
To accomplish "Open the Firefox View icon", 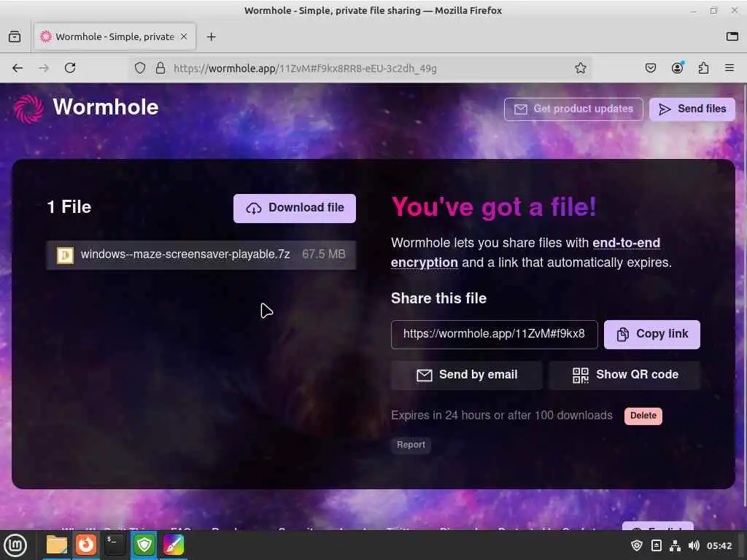I will coord(15,36).
